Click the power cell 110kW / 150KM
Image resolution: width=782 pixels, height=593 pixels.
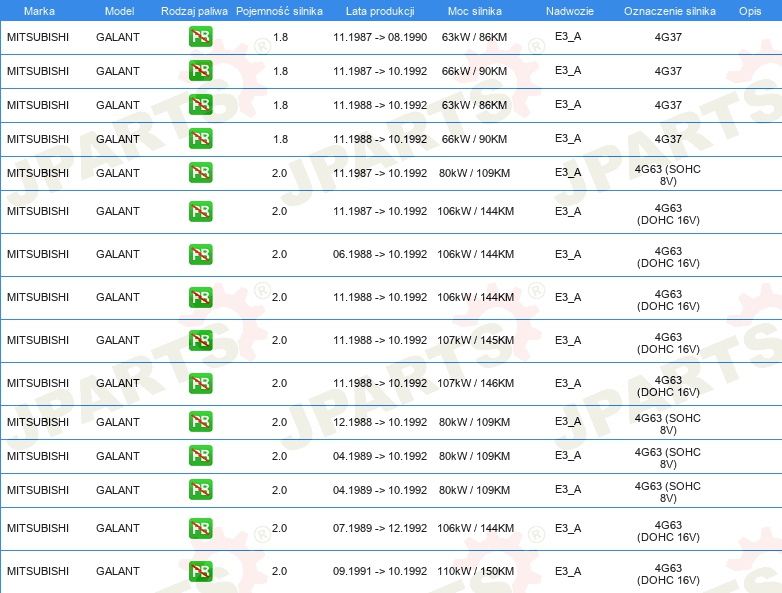pyautogui.click(x=475, y=571)
